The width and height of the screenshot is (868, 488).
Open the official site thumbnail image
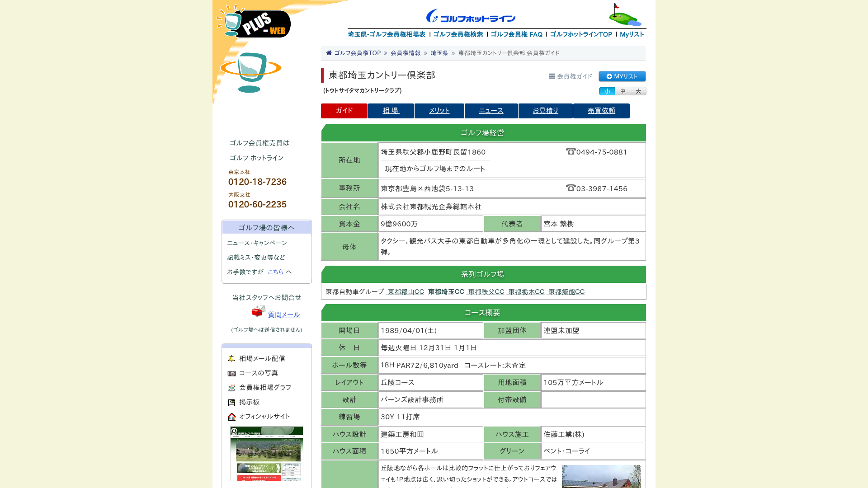click(x=267, y=454)
